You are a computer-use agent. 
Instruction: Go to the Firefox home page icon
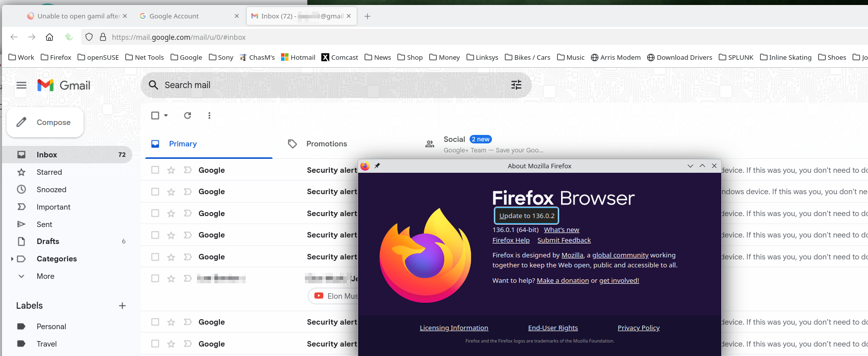click(x=49, y=37)
